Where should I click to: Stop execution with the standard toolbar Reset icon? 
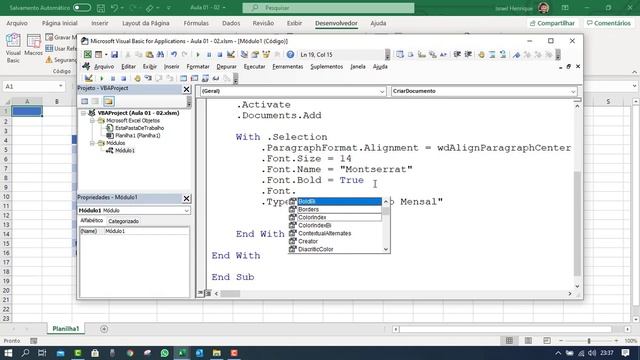pos(220,54)
